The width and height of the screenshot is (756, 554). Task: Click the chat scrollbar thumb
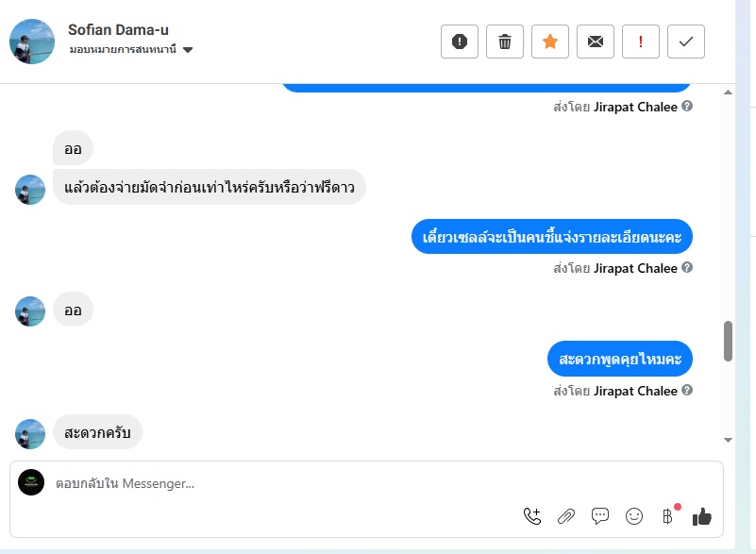pos(728,341)
